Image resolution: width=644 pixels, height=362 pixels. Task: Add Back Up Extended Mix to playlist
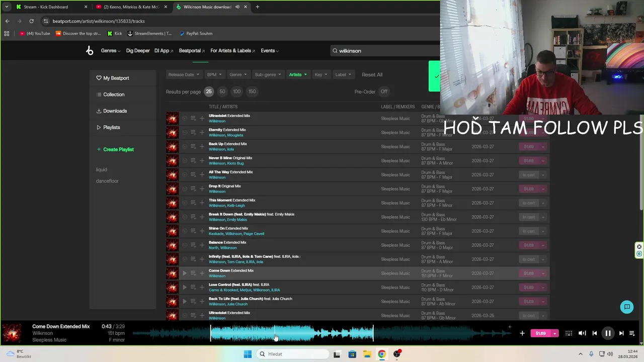coord(202,146)
